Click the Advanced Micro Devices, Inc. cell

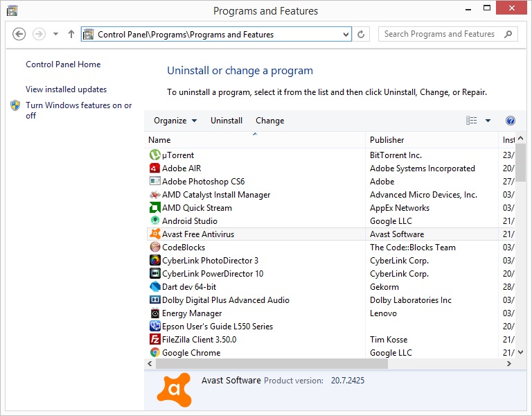coord(423,195)
